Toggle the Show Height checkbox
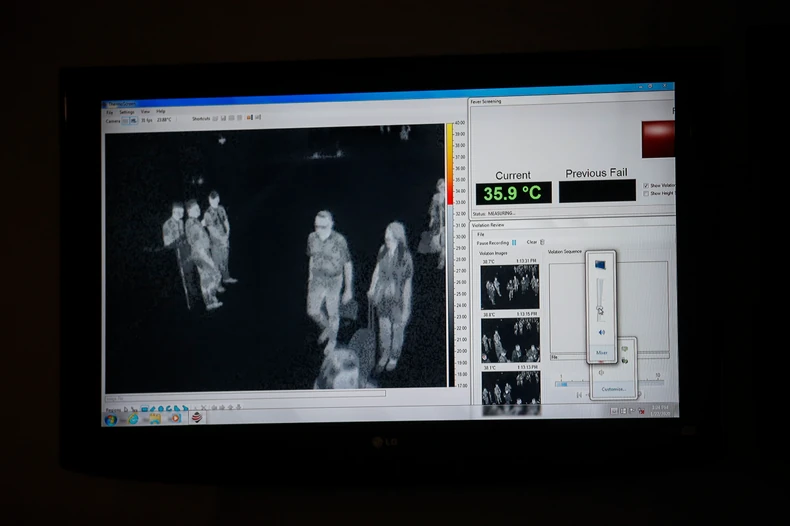The width and height of the screenshot is (790, 526). point(646,193)
